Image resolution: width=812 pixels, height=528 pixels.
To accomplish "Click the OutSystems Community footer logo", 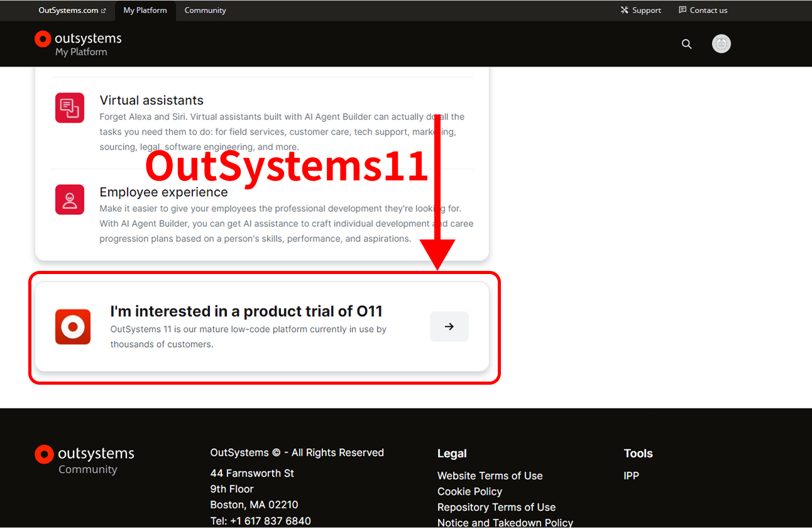I will pos(84,460).
